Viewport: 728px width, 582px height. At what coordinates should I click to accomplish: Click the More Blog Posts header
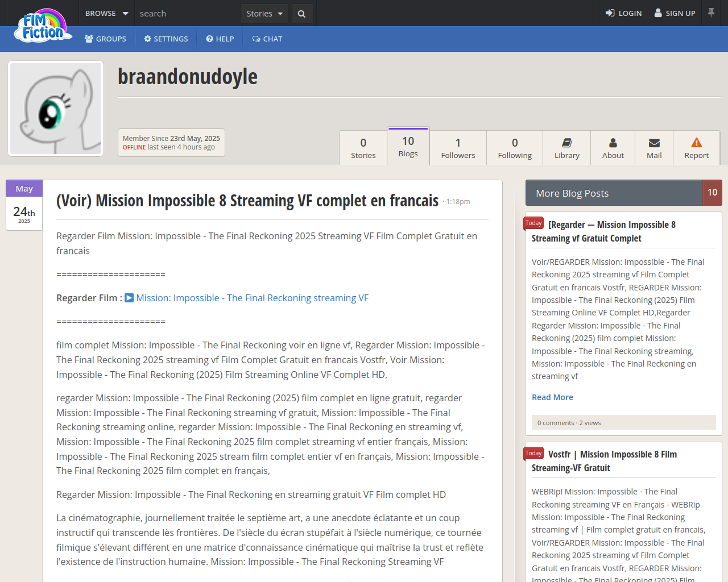614,193
